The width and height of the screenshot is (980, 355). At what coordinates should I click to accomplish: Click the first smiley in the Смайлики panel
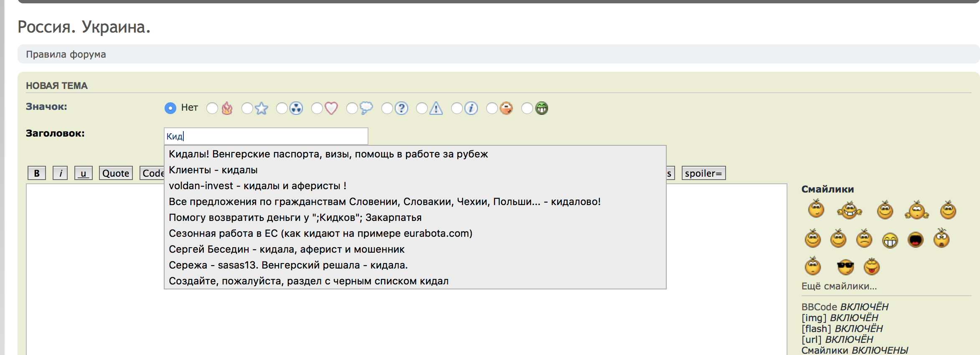click(816, 209)
